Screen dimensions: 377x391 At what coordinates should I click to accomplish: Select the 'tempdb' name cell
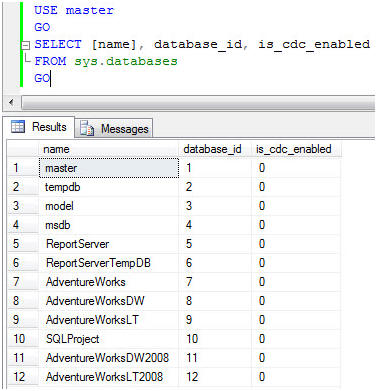pos(109,187)
